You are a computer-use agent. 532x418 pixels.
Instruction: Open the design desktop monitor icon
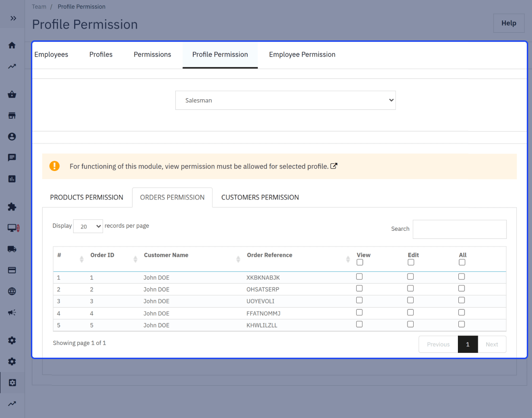coord(12,228)
